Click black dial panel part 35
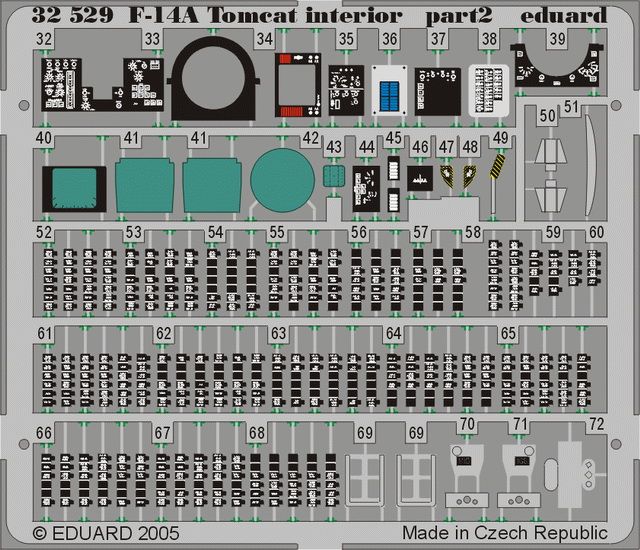Screen dimensions: 640x550 [347, 87]
